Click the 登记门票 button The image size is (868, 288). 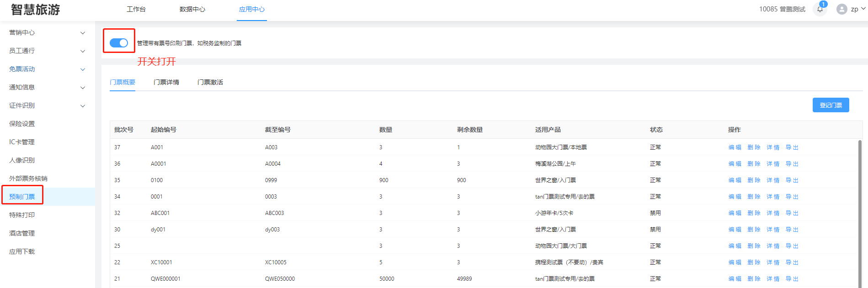[831, 105]
